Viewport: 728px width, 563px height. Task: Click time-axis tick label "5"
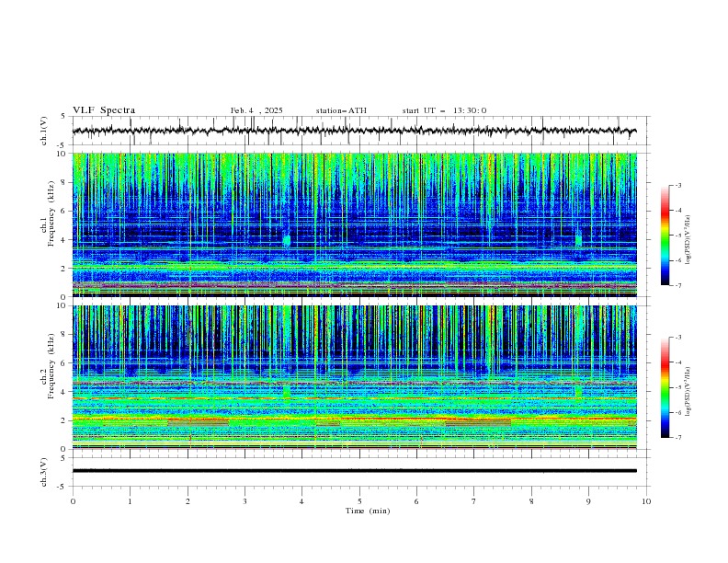click(359, 501)
